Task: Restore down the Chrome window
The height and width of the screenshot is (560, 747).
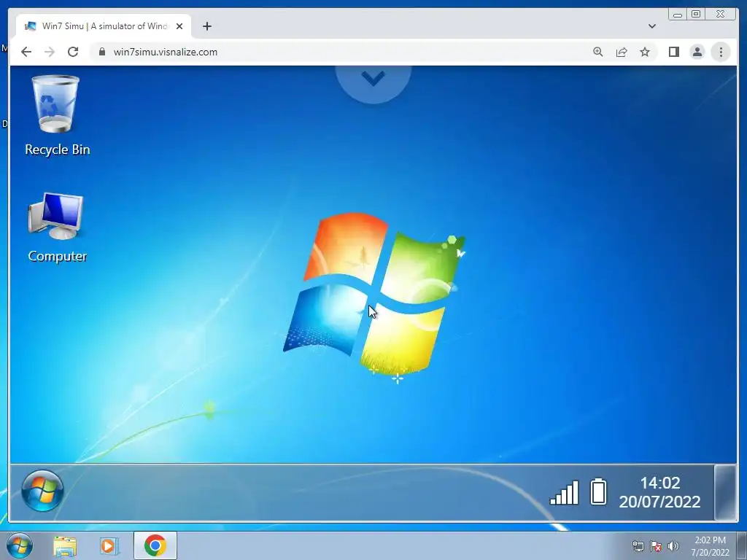Action: tap(696, 15)
